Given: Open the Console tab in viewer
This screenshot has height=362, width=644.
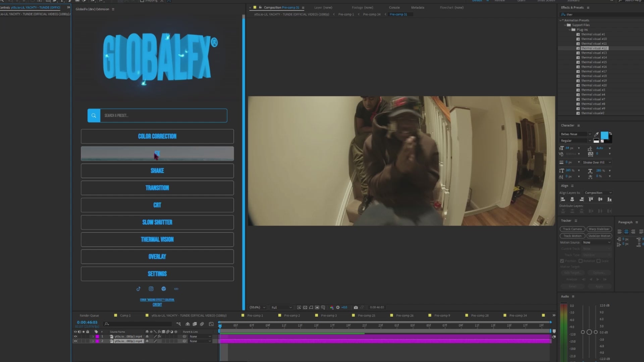Looking at the screenshot, I should coord(394,7).
